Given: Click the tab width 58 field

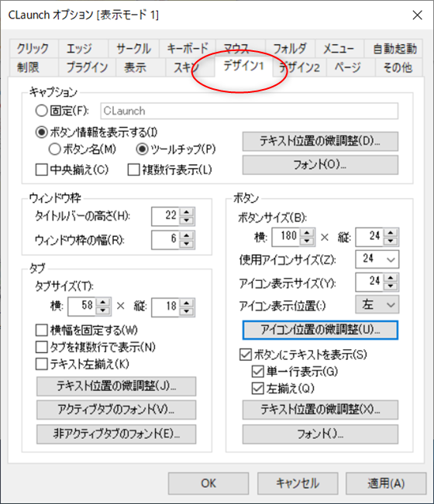Looking at the screenshot, I should (82, 307).
